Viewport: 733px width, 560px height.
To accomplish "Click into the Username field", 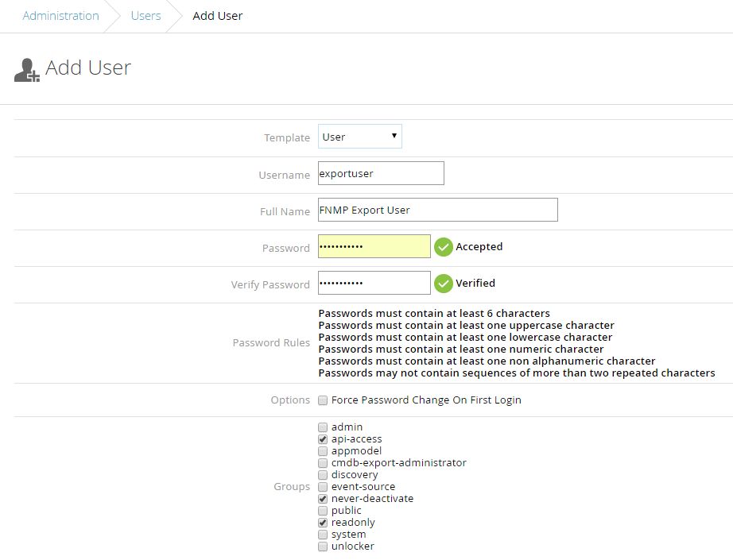I will 381,173.
